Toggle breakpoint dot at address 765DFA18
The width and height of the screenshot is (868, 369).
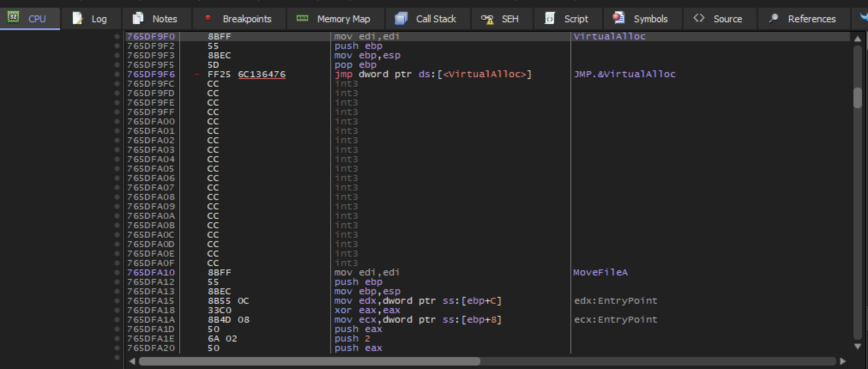[117, 310]
